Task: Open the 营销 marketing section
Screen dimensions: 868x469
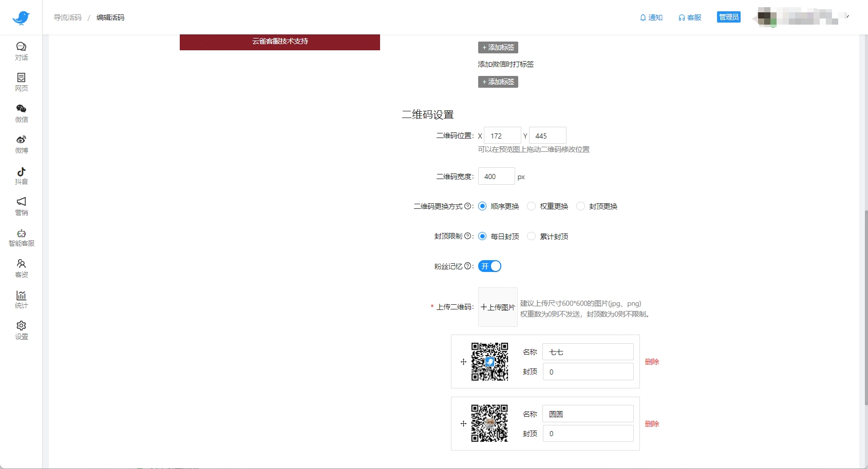Action: 21,206
